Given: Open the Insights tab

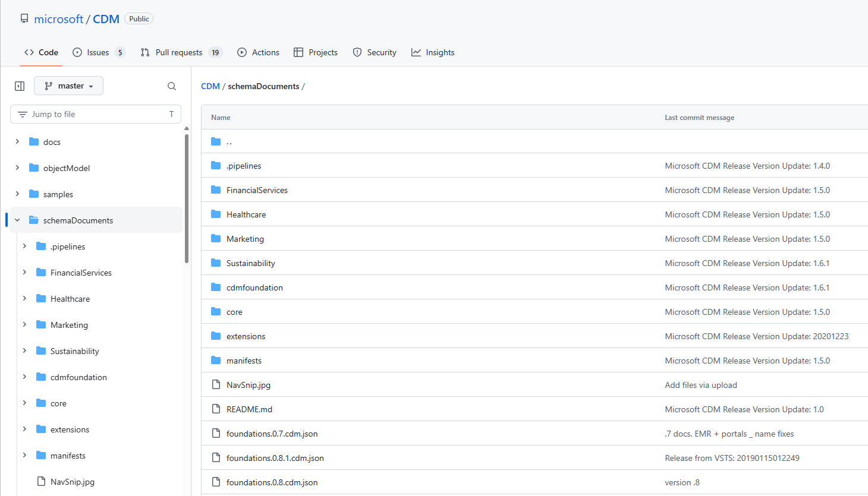Looking at the screenshot, I should [x=433, y=52].
